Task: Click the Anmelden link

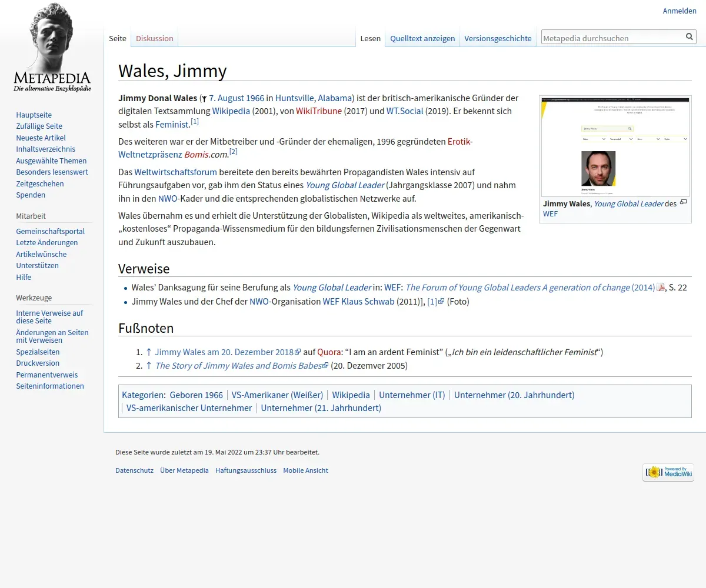Action: click(x=680, y=11)
